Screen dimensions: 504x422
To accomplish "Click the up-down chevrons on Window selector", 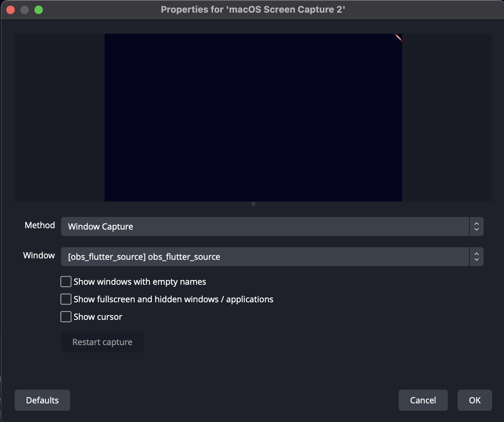I will click(476, 257).
